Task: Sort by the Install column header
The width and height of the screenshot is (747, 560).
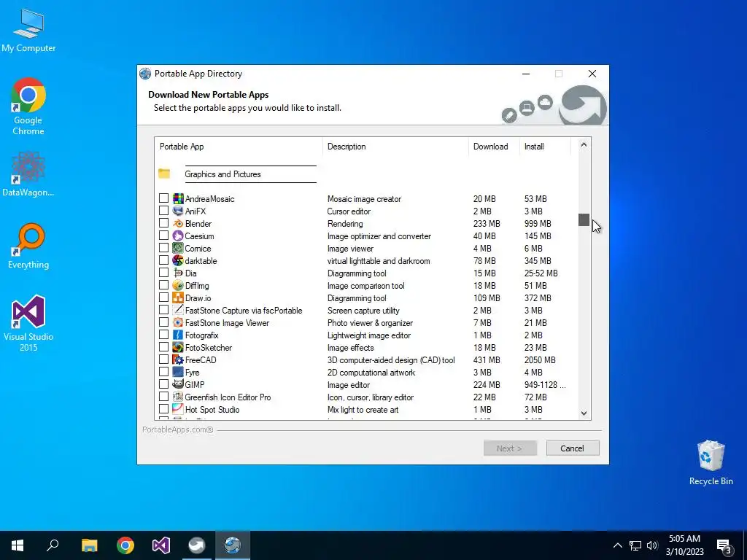Action: coord(545,147)
